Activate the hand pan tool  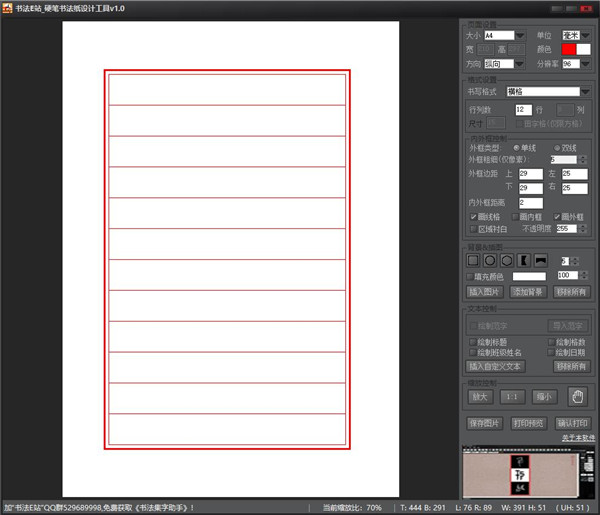point(577,396)
